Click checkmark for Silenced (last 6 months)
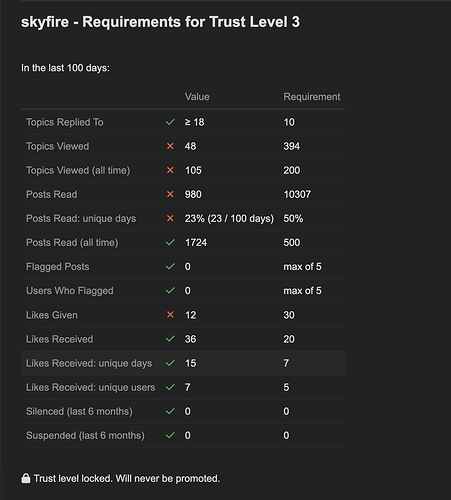 tap(170, 411)
